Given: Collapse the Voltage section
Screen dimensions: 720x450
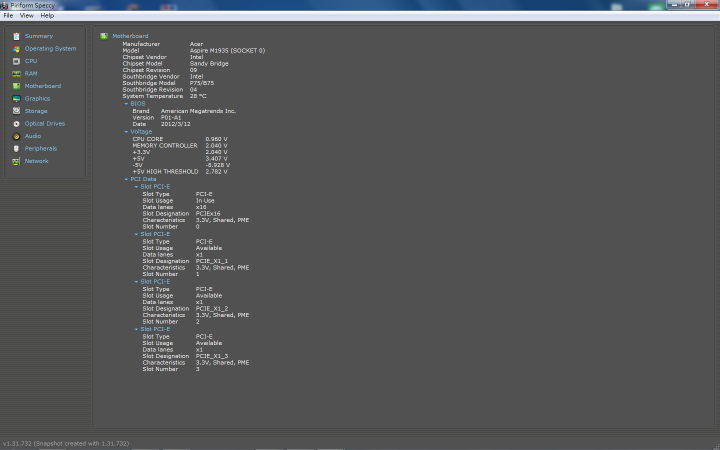Looking at the screenshot, I should (126, 132).
